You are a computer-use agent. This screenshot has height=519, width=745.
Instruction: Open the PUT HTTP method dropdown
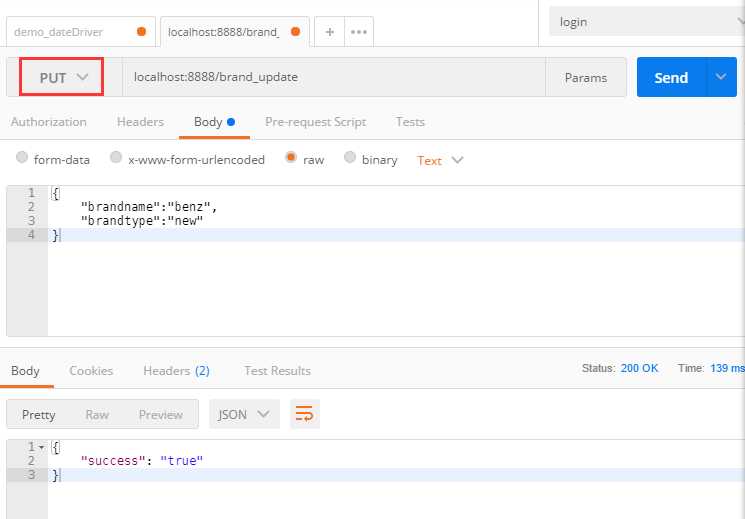pos(62,77)
